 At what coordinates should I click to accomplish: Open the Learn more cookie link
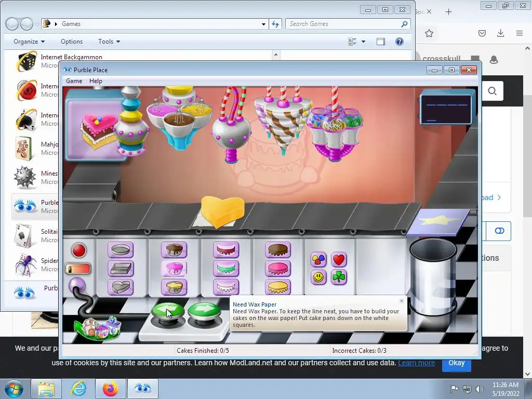pos(416,363)
